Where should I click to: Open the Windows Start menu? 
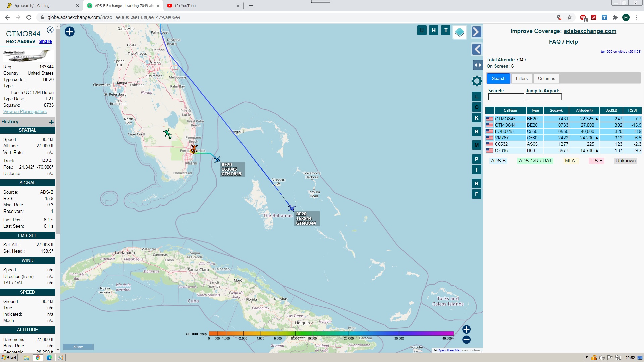pos(9,358)
